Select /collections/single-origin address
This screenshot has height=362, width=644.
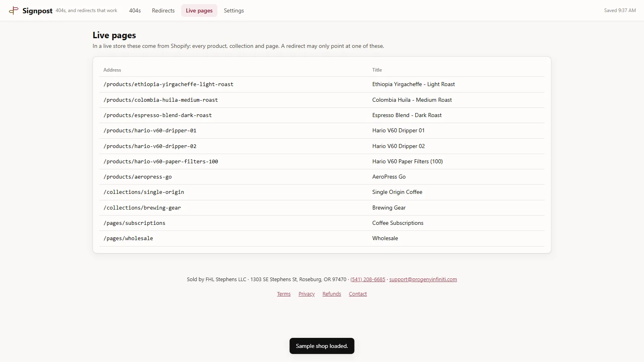pos(144,192)
